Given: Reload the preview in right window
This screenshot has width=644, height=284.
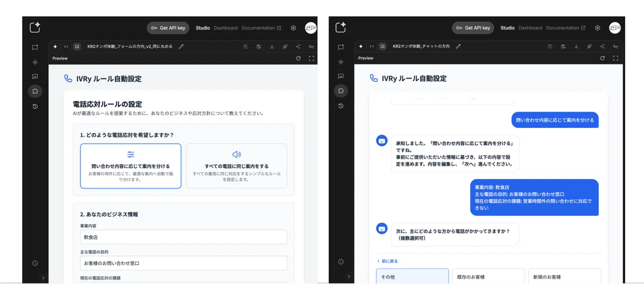Looking at the screenshot, I should [603, 58].
